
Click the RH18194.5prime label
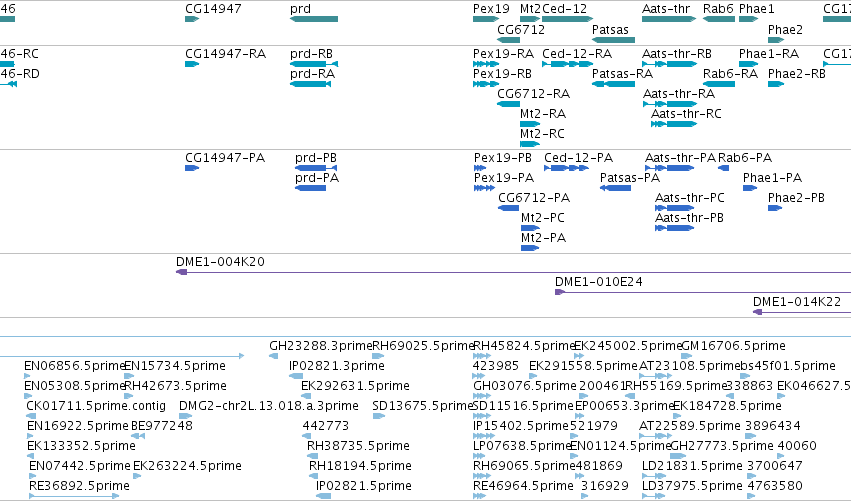click(x=360, y=466)
